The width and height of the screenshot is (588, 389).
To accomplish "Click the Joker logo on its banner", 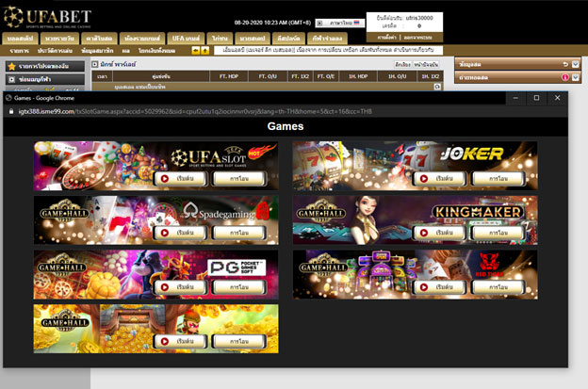I will [472, 154].
